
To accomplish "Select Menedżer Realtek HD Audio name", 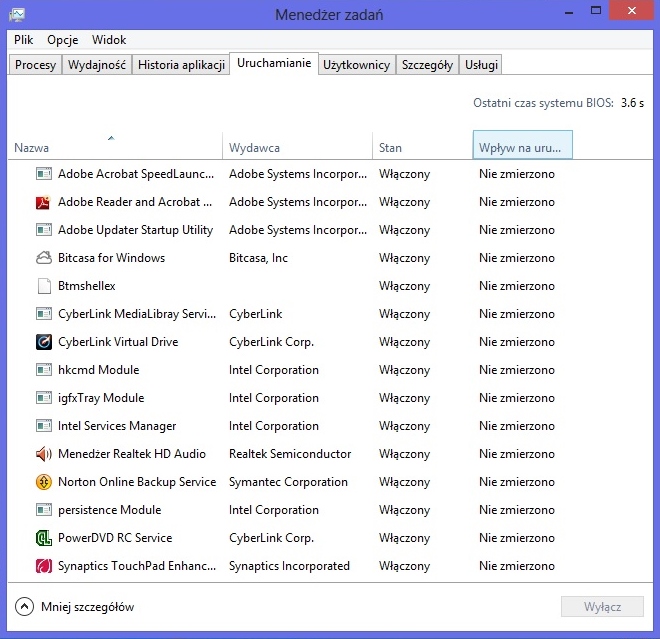I will click(132, 454).
